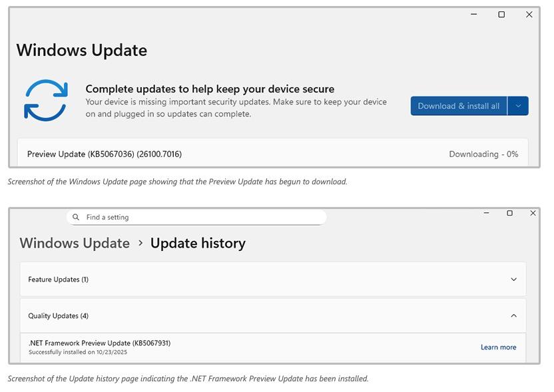Image resolution: width=554 pixels, height=392 pixels.
Task: Maximize the Windows Update window
Action: 501,14
